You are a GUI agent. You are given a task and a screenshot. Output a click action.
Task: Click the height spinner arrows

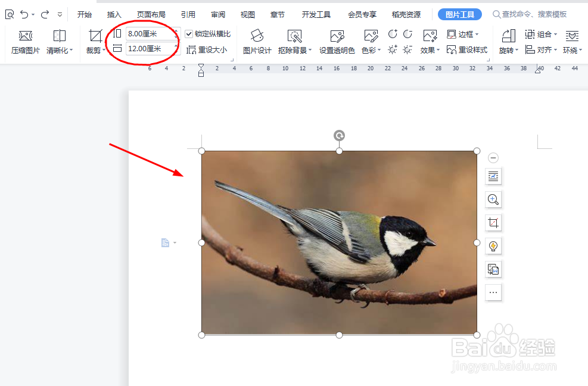(176, 34)
